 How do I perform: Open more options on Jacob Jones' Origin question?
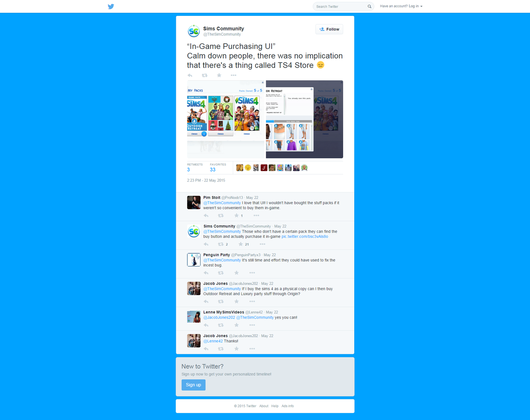[x=252, y=301]
